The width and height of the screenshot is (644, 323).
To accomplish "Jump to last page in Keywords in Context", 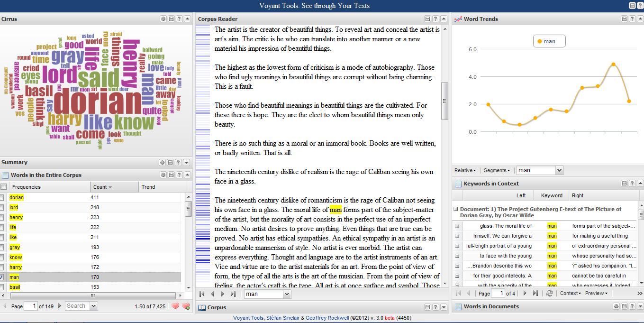I will (535, 293).
